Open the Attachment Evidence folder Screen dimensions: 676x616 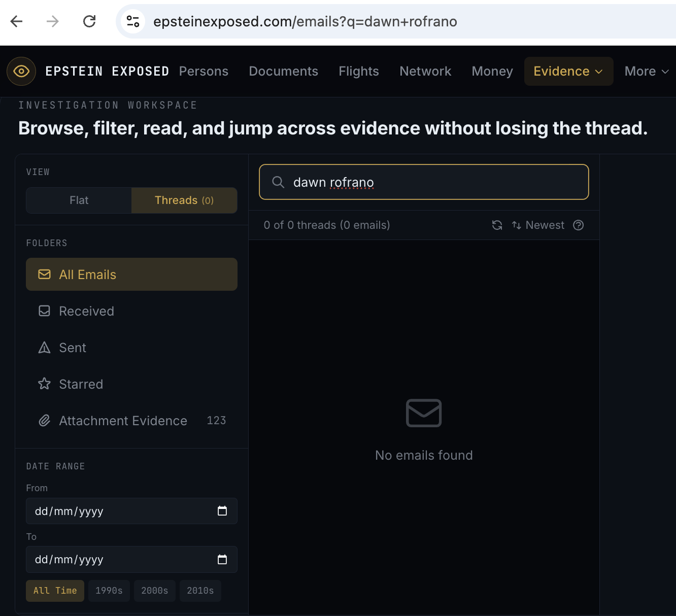coord(123,421)
